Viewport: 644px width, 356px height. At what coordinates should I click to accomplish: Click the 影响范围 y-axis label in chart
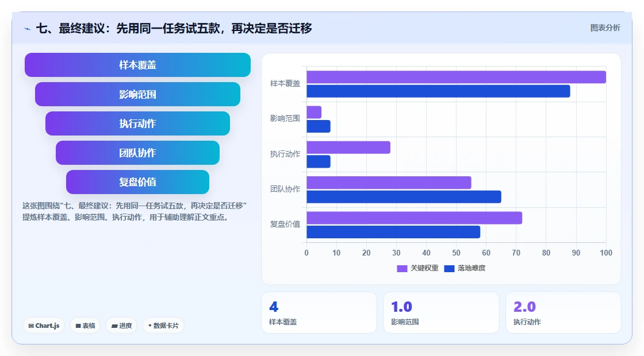(x=285, y=118)
